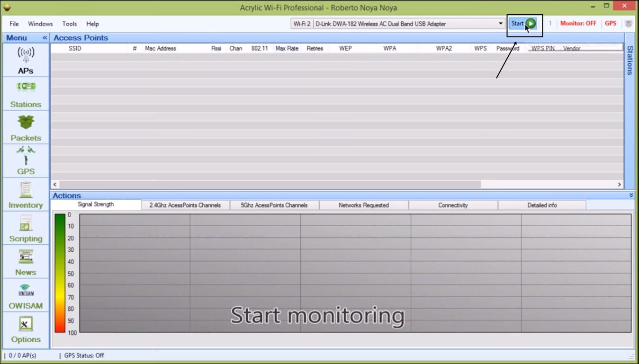Image resolution: width=639 pixels, height=364 pixels.
Task: Sort by 802.11 column header
Action: 260,48
